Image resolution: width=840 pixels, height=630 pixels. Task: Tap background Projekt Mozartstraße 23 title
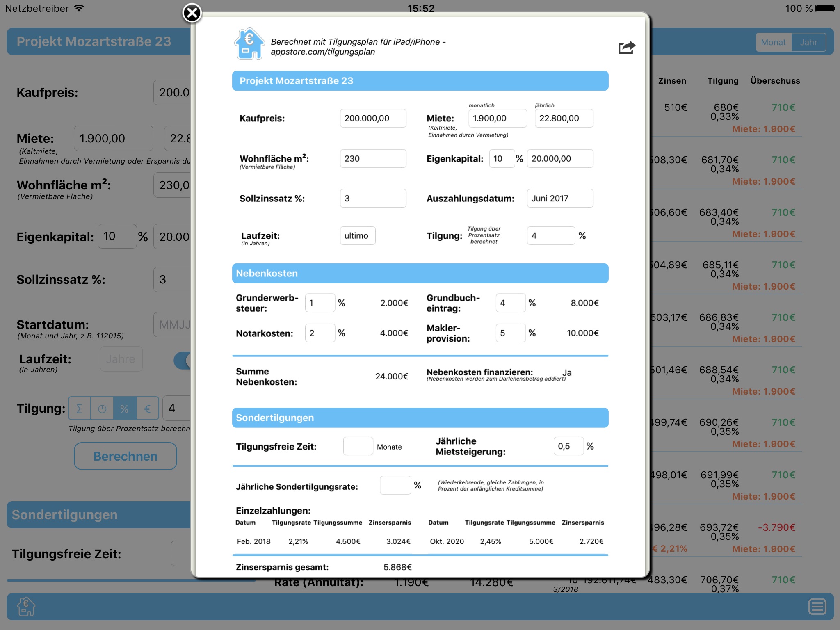click(x=94, y=41)
